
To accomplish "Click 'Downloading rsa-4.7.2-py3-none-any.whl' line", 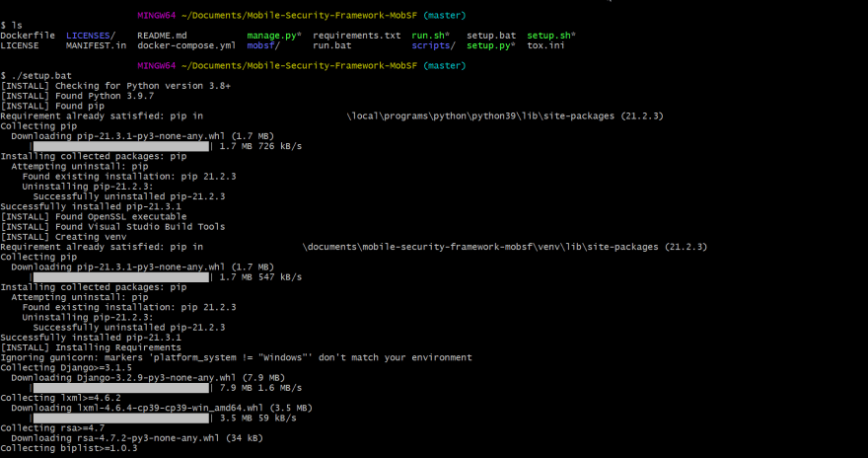I will tap(137, 438).
